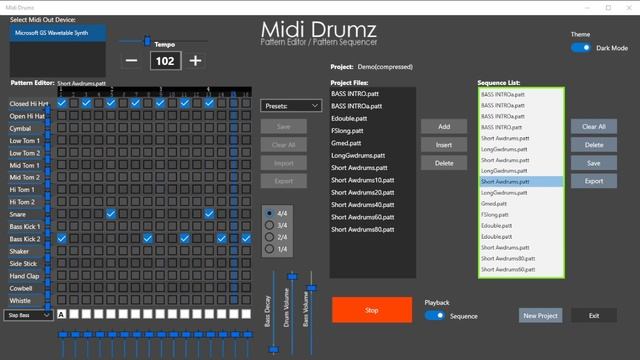Screen dimensions: 640x360
Task: Uncheck the fifth Snare step
Action: tap(111, 213)
